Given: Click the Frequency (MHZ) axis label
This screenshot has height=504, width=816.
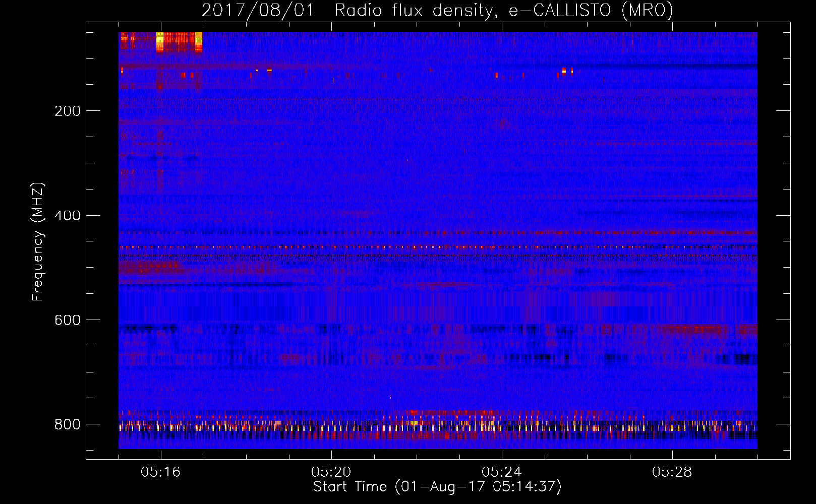Looking at the screenshot, I should tap(38, 242).
